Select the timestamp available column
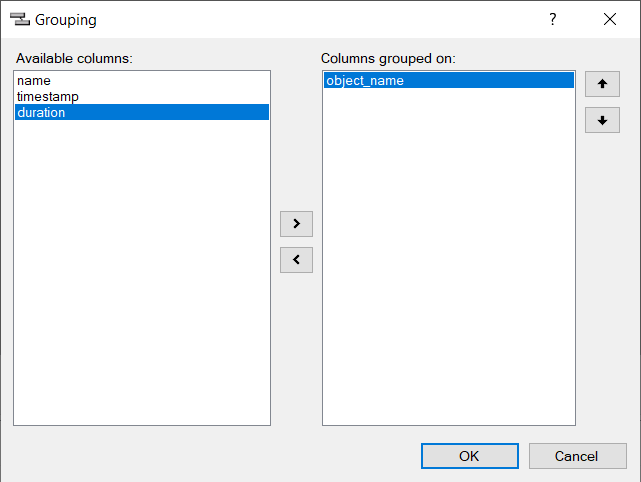This screenshot has height=482, width=641. tap(47, 96)
